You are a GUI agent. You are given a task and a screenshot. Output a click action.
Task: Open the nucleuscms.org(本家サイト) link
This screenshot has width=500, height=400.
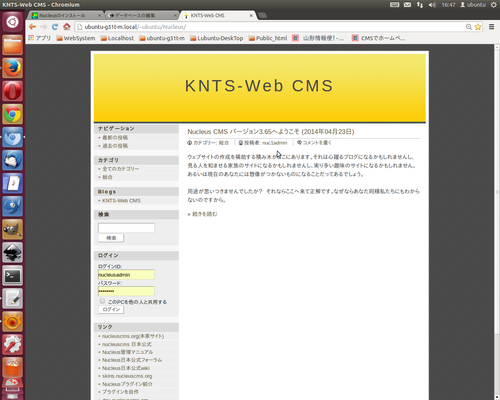pos(133,336)
